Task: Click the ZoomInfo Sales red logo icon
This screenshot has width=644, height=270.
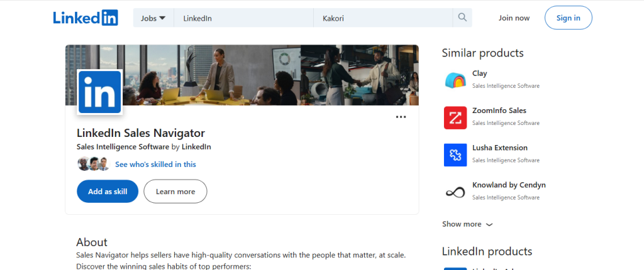Action: coord(455,118)
